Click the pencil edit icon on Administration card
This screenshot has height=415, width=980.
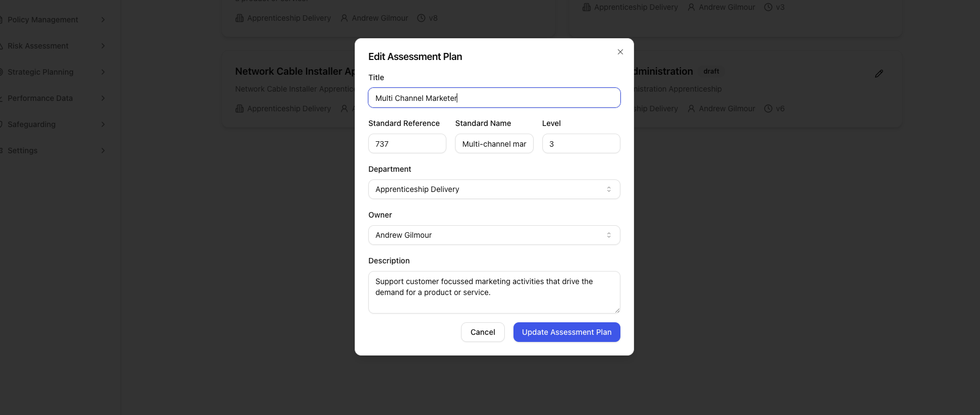point(879,74)
